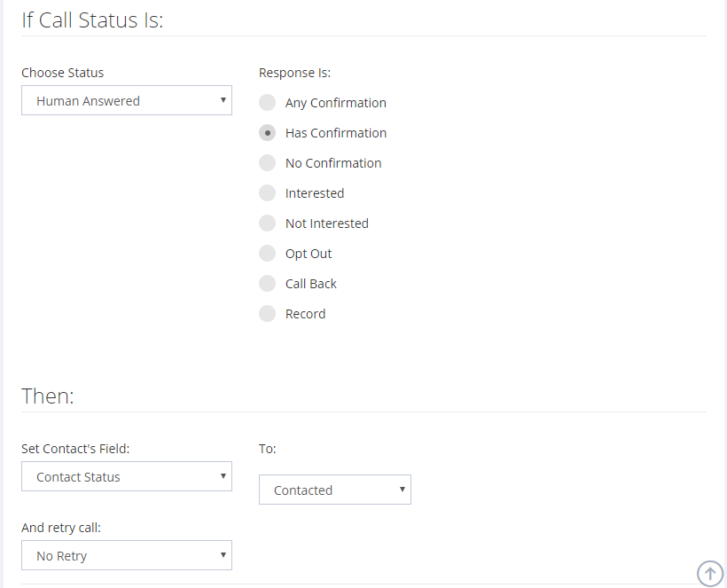Click the Choose Status label
727x588 pixels.
[x=62, y=73]
